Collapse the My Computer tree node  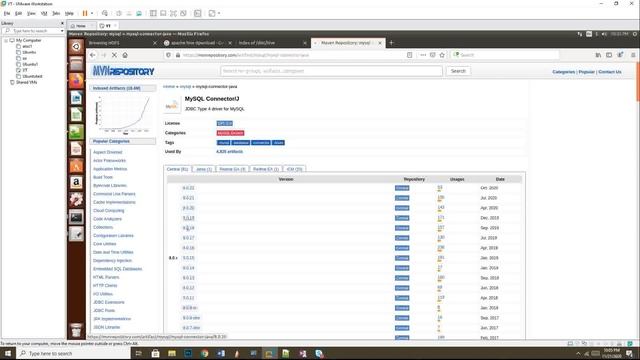(6, 40)
